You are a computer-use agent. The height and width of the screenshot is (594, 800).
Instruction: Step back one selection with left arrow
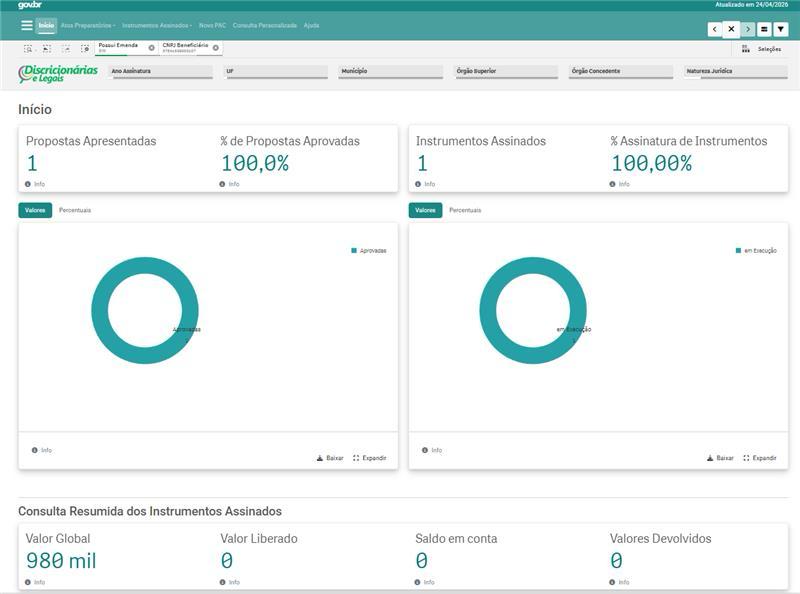point(714,30)
